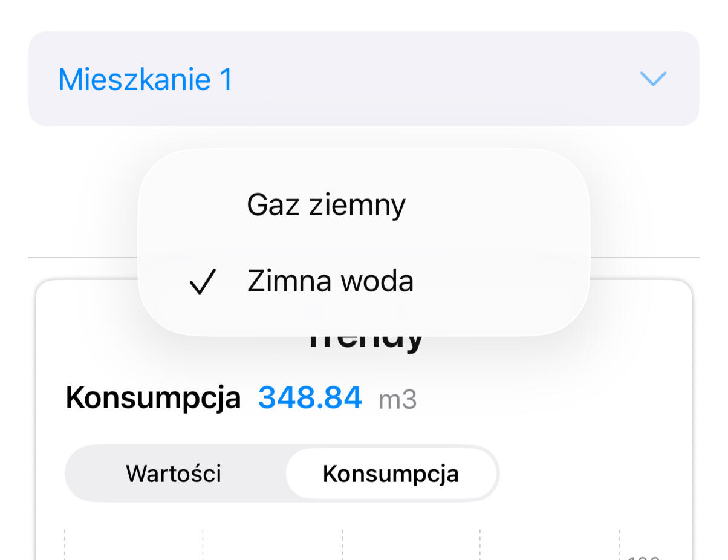Open the Mieszkanie 1 apartment selector
This screenshot has width=728, height=560.
click(x=363, y=79)
